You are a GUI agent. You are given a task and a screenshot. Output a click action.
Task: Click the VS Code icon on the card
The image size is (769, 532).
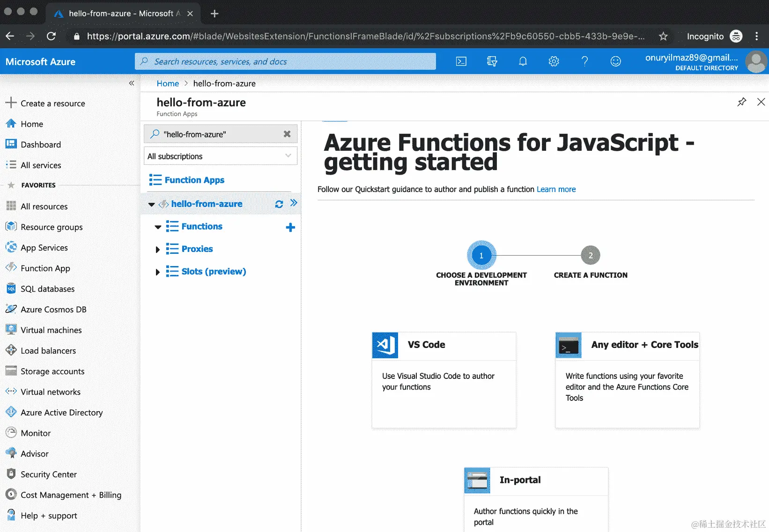click(x=385, y=345)
